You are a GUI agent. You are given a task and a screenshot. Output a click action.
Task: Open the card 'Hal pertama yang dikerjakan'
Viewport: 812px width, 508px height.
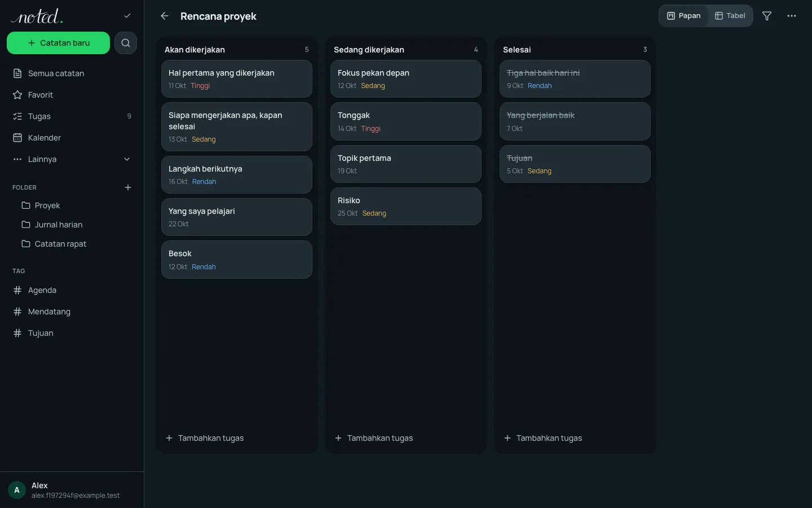[237, 79]
